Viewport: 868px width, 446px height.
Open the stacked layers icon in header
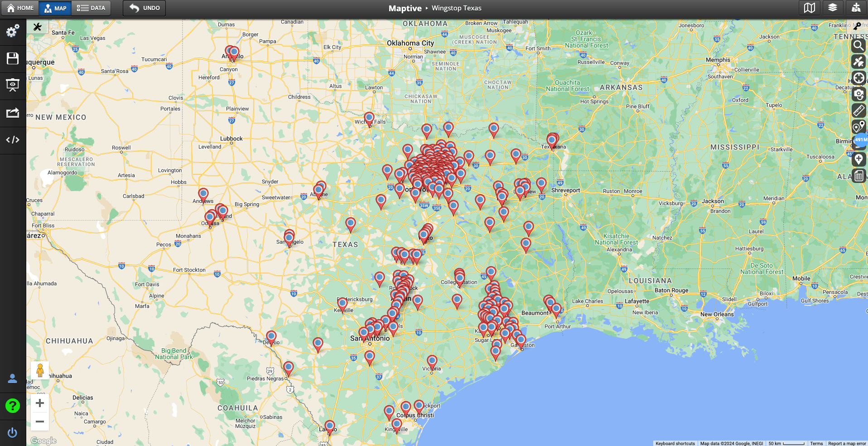click(833, 8)
